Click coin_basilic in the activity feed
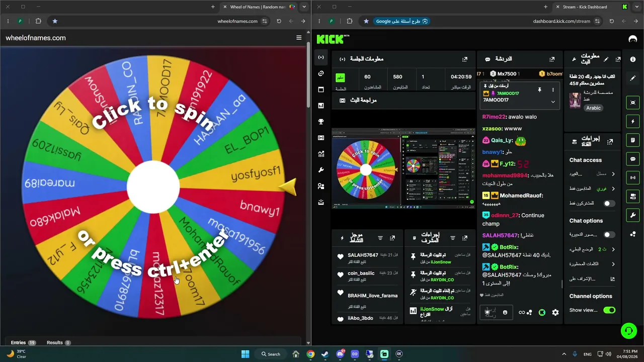The height and width of the screenshot is (362, 644). [361, 274]
